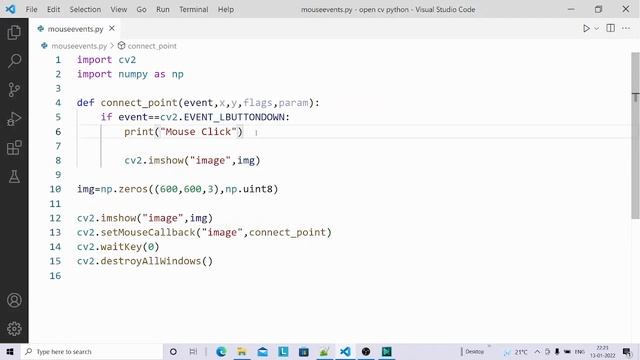Open Microsoft Edge from the taskbar
The image size is (640, 360).
221,351
